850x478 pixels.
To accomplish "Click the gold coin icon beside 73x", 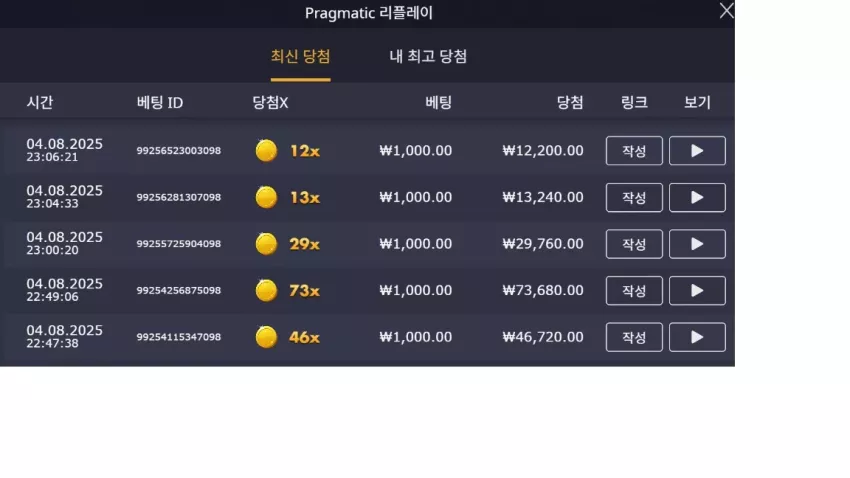I will pyautogui.click(x=266, y=290).
